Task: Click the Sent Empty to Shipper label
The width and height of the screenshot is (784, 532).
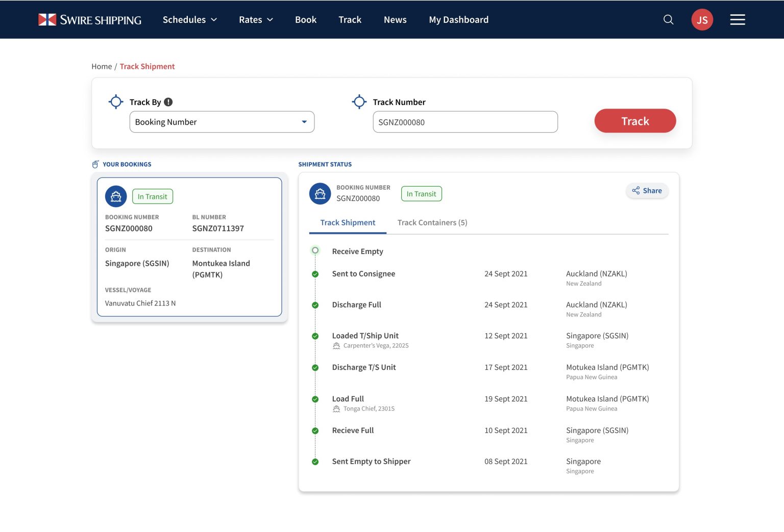Action: (x=371, y=462)
